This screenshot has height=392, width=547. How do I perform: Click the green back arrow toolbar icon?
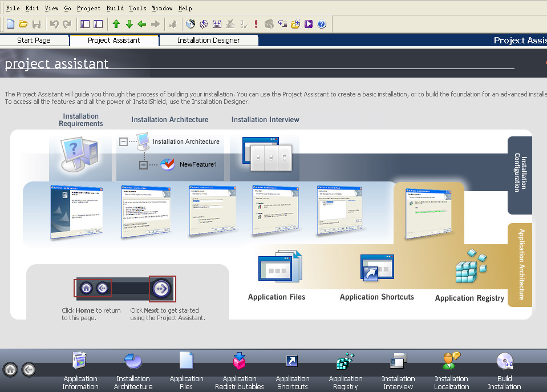[142, 24]
